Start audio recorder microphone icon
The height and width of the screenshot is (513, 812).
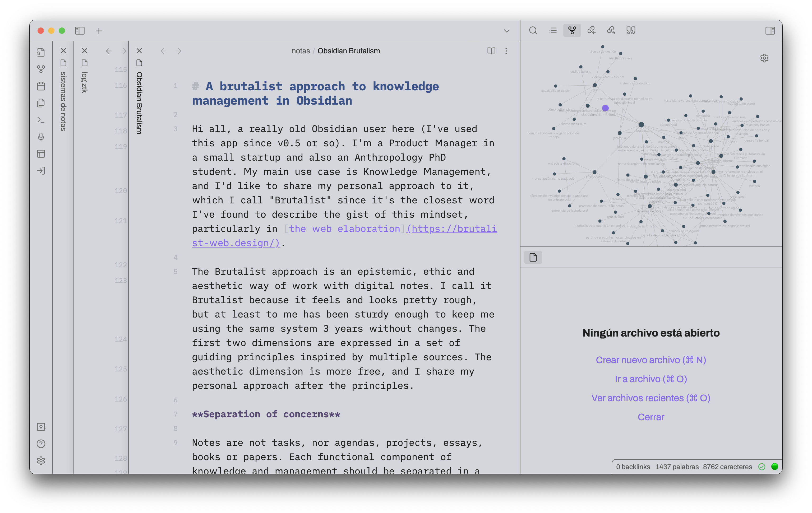[x=41, y=137]
